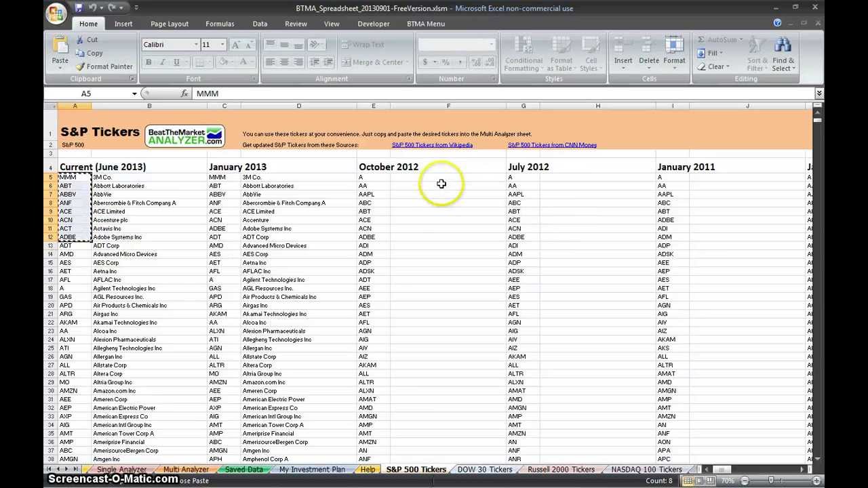Open the Font name dropdown
The width and height of the screenshot is (868, 488).
pos(196,45)
